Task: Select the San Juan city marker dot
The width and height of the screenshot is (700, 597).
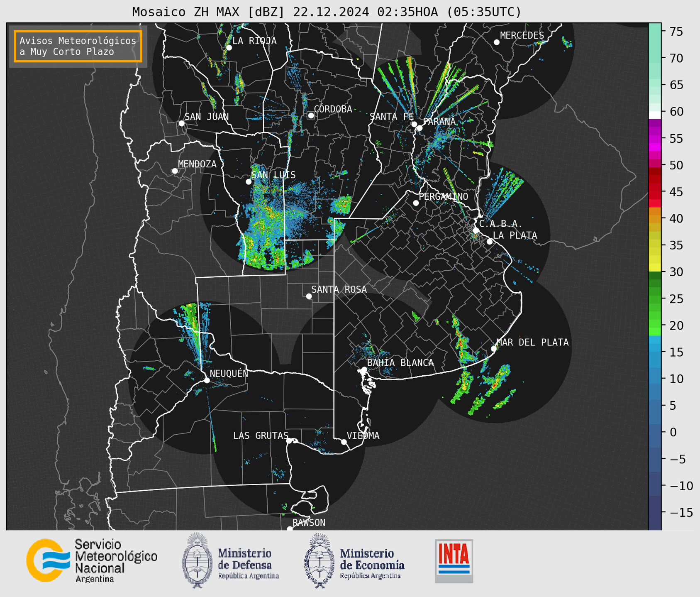Action: pyautogui.click(x=181, y=123)
